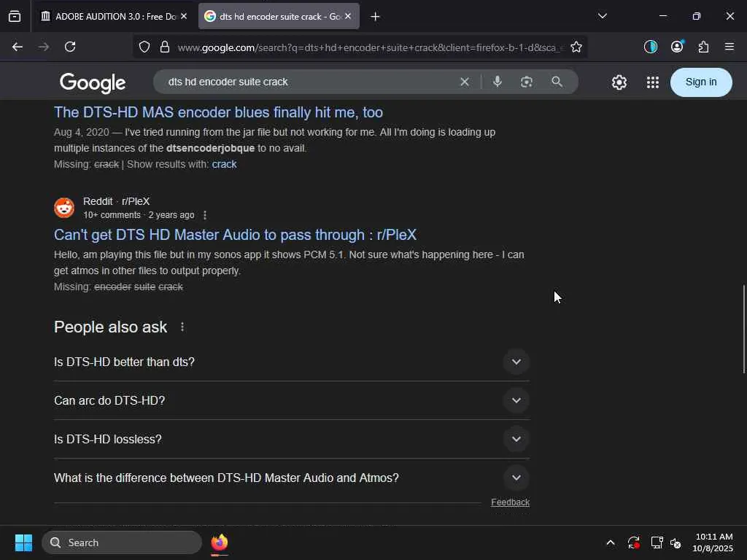Viewport: 747px width, 560px height.
Task: Go to the Google logo homepage
Action: [x=93, y=83]
